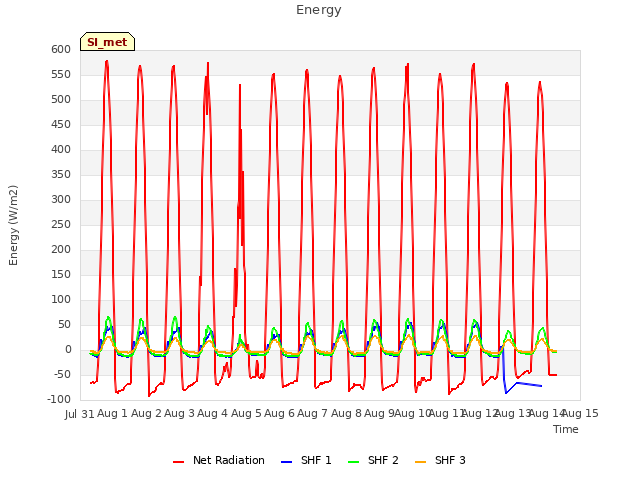Click the 300 y-axis tick label
Image resolution: width=640 pixels, height=480 pixels.
tap(61, 200)
